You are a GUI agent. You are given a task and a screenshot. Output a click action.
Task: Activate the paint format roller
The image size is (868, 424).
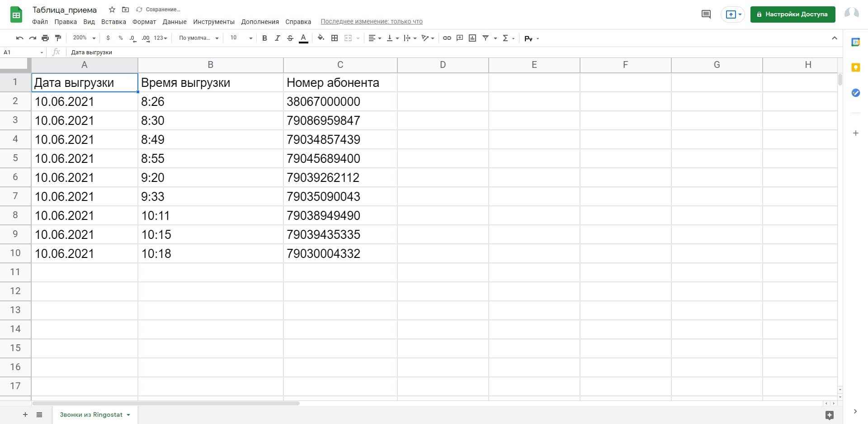pyautogui.click(x=58, y=38)
